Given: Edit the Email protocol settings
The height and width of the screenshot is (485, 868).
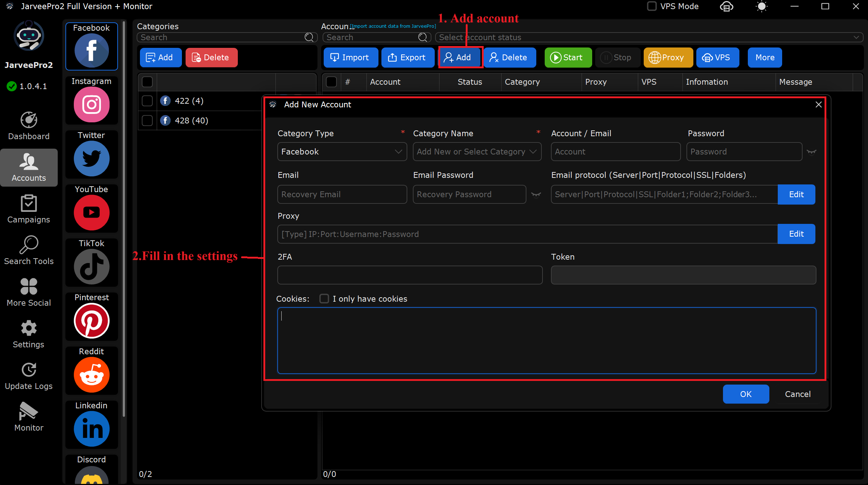Looking at the screenshot, I should point(796,194).
